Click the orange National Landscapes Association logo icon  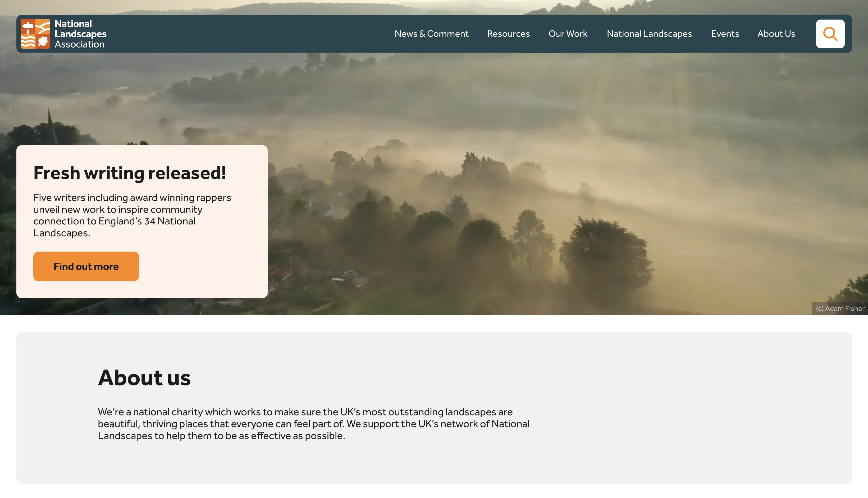pyautogui.click(x=35, y=34)
